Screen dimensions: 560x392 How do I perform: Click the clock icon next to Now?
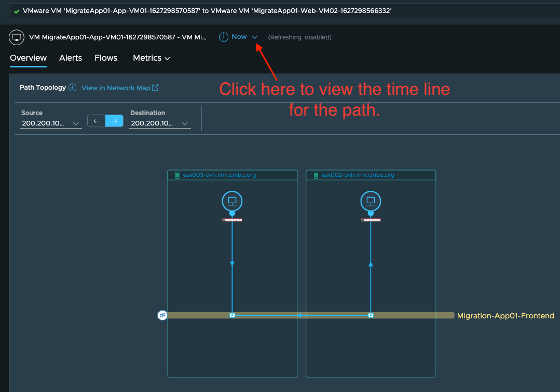tap(224, 37)
